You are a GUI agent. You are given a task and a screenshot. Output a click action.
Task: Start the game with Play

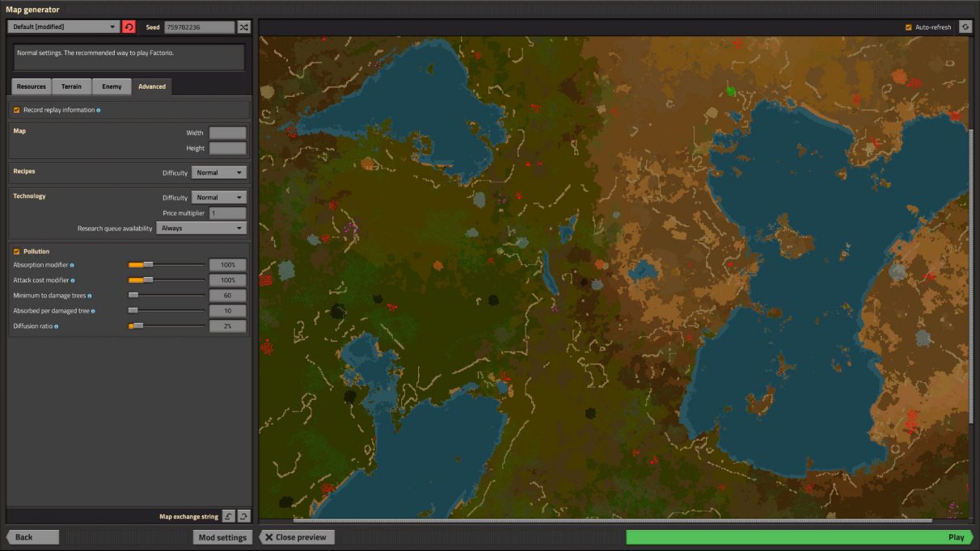coord(799,537)
